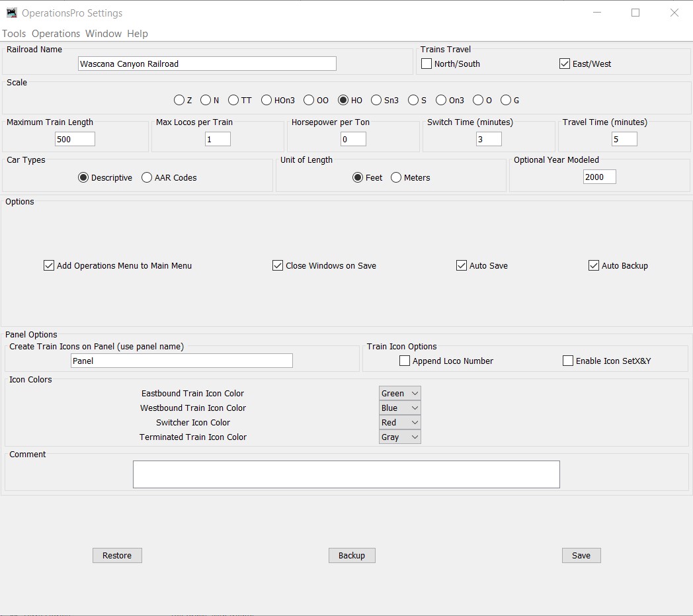
Task: Set unit of length to Meters
Action: pos(395,177)
